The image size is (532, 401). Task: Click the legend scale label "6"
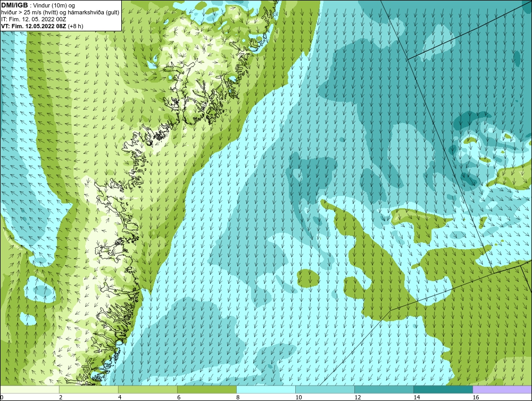pyautogui.click(x=179, y=397)
